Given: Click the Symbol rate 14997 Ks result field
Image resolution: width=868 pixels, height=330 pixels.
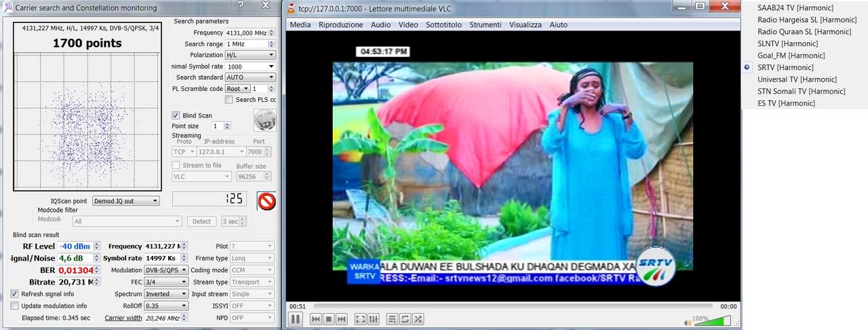Looking at the screenshot, I should tap(162, 258).
